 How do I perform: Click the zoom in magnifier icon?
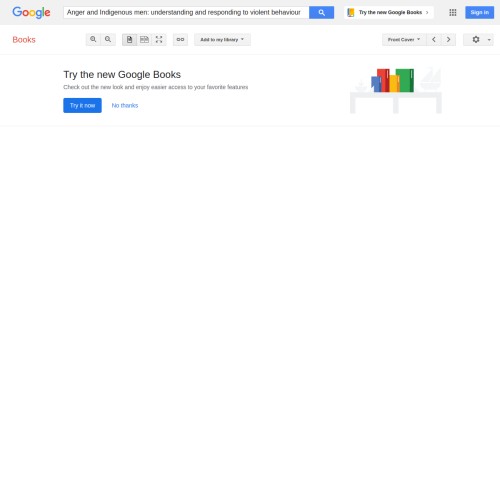[x=93, y=39]
